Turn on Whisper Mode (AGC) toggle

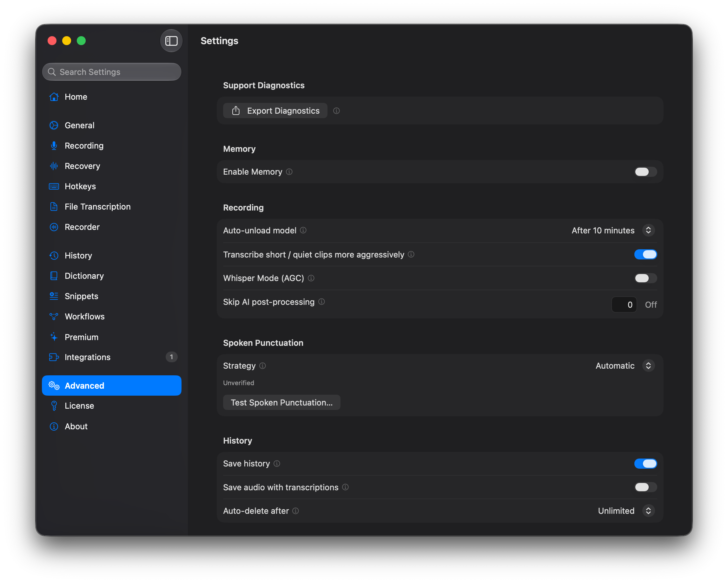click(645, 278)
